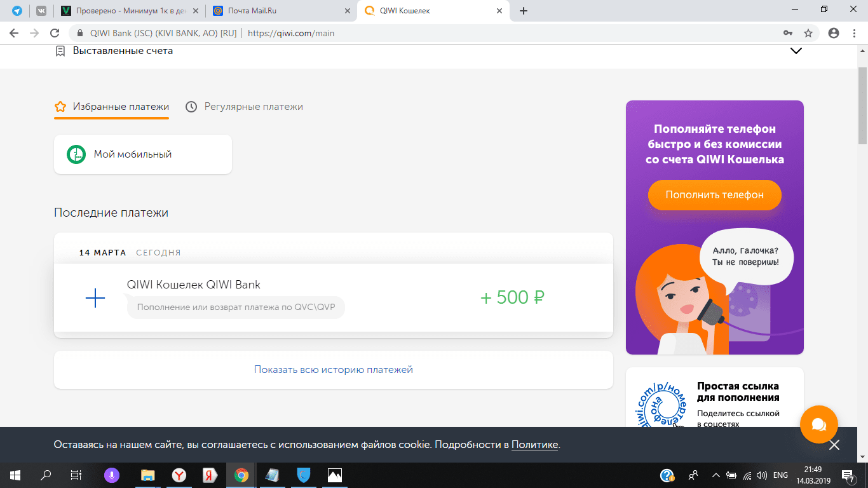Open the Политике cookie policy link
This screenshot has width=868, height=488.
coord(534,445)
